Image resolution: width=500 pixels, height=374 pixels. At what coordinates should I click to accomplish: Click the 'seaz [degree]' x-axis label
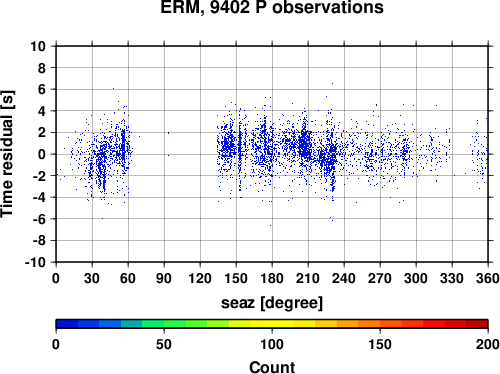[272, 302]
